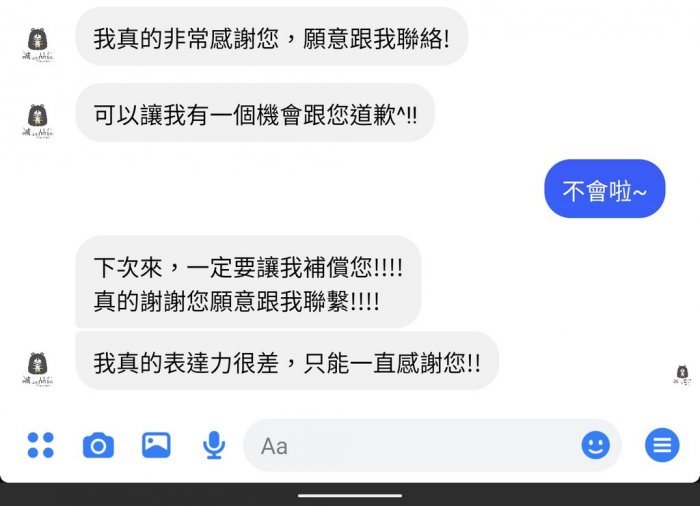
Task: Open the emoji smiley picker
Action: pyautogui.click(x=596, y=445)
